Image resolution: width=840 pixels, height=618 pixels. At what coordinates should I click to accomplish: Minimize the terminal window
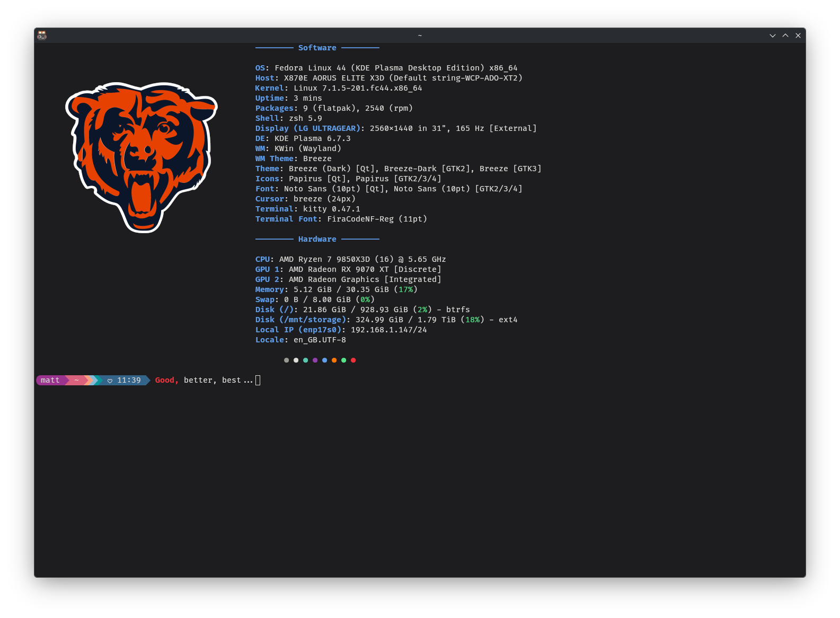point(773,36)
